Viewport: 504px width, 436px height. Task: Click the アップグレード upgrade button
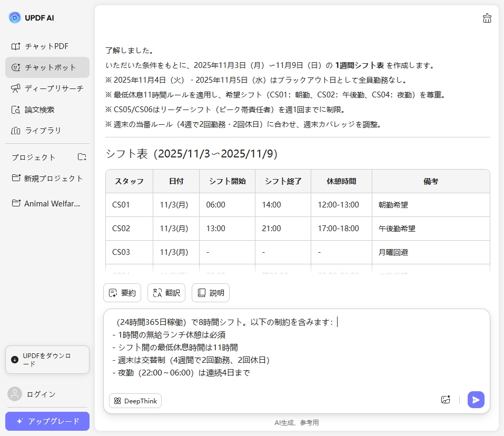(x=47, y=421)
